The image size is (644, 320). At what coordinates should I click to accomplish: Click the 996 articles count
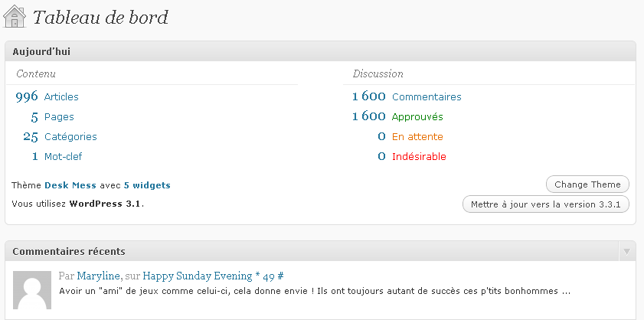pos(27,97)
